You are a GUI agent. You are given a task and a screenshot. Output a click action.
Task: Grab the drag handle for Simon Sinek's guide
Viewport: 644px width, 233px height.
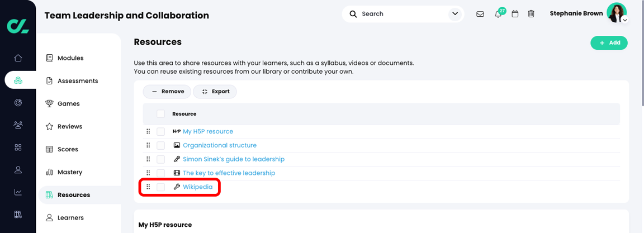[148, 159]
